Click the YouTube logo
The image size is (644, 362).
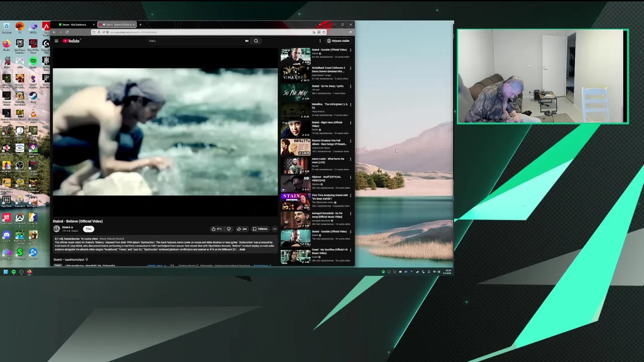tap(71, 41)
